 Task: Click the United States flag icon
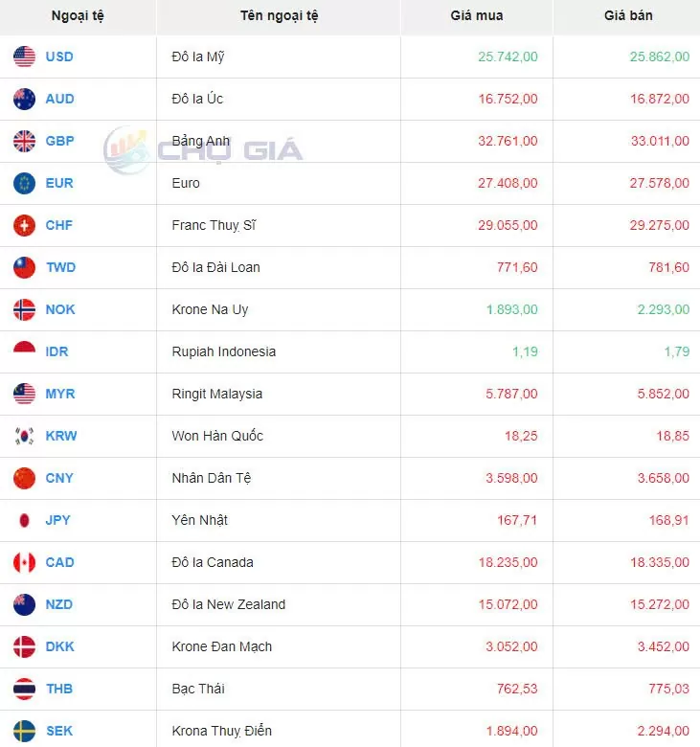coord(24,57)
